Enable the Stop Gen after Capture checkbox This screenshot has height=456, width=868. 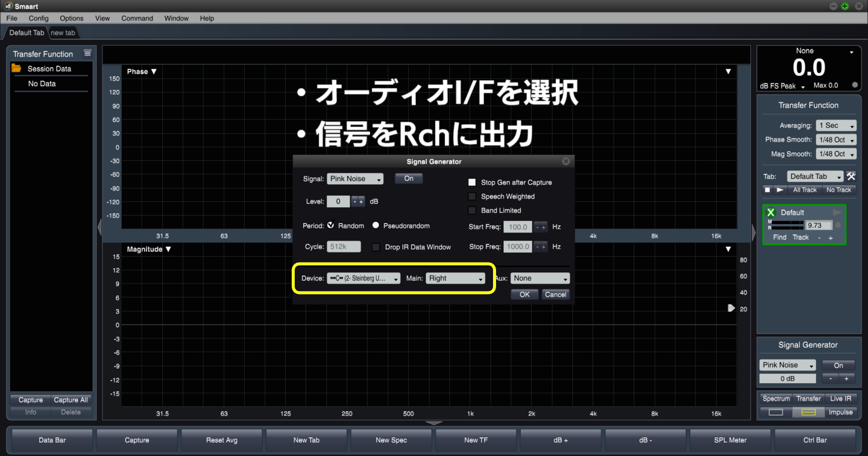tap(471, 182)
